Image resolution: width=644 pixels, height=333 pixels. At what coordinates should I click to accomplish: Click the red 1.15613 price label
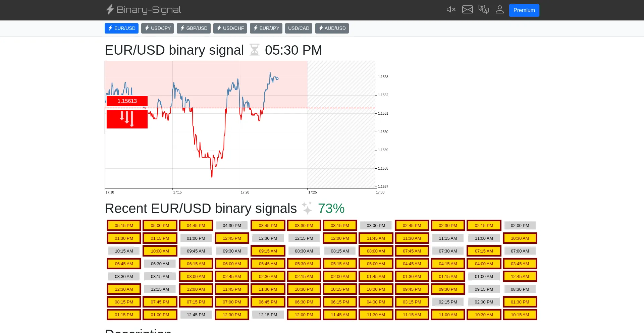point(127,101)
